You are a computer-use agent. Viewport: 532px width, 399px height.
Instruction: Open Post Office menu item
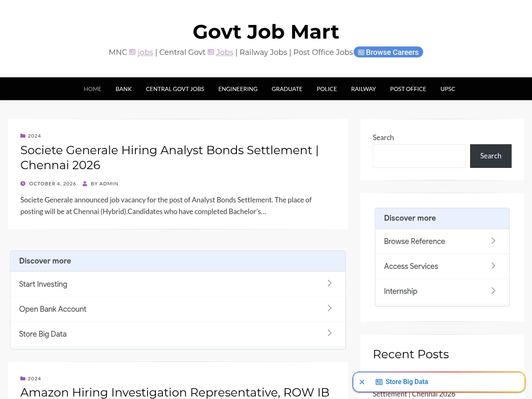(x=408, y=89)
